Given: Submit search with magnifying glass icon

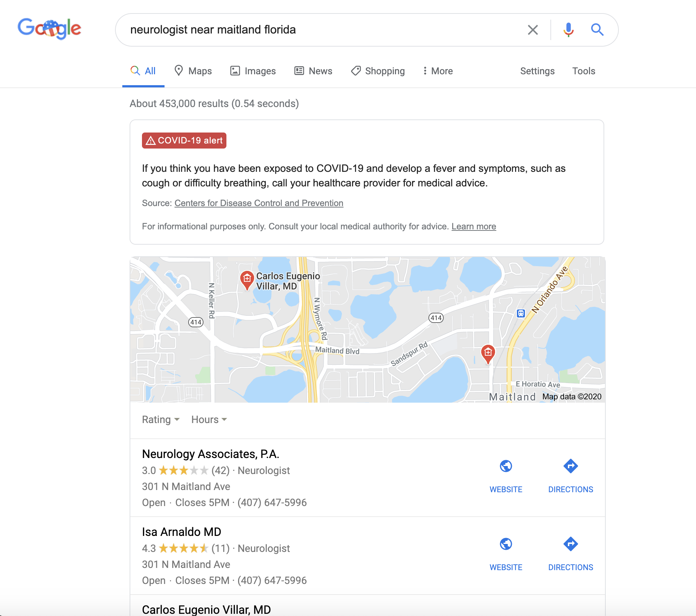Looking at the screenshot, I should click(597, 30).
